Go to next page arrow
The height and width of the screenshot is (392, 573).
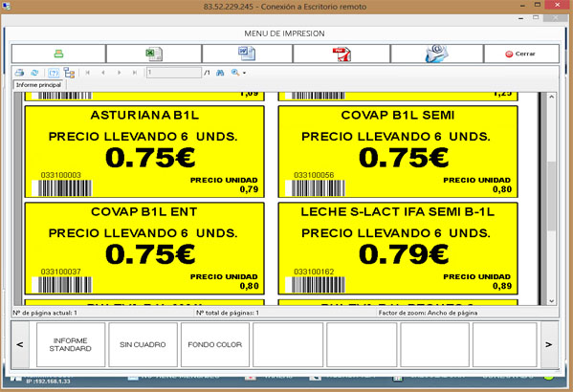pos(120,73)
